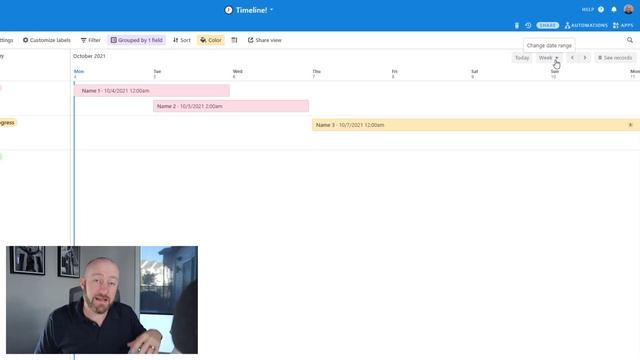Click the search magnifier icon
Viewport: 640px width, 360px height.
(x=630, y=40)
